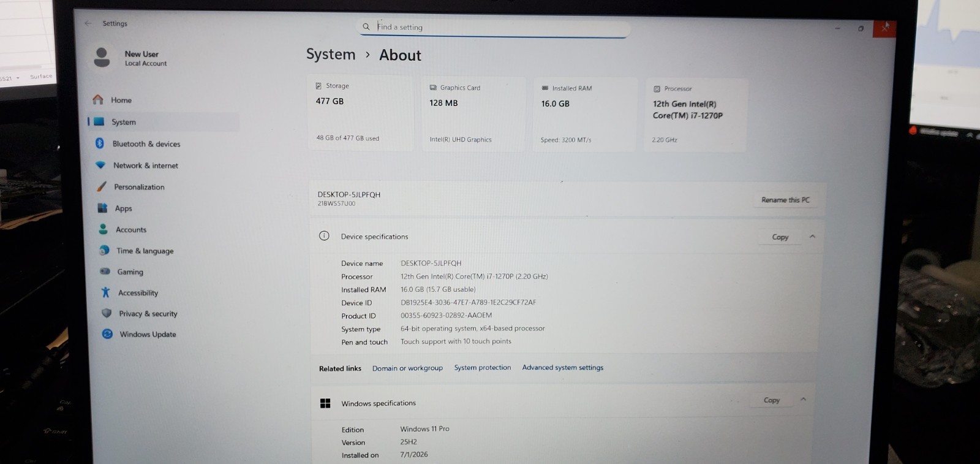Click the model number 21BWS57U00
Image resolution: width=980 pixels, height=464 pixels.
click(x=336, y=203)
